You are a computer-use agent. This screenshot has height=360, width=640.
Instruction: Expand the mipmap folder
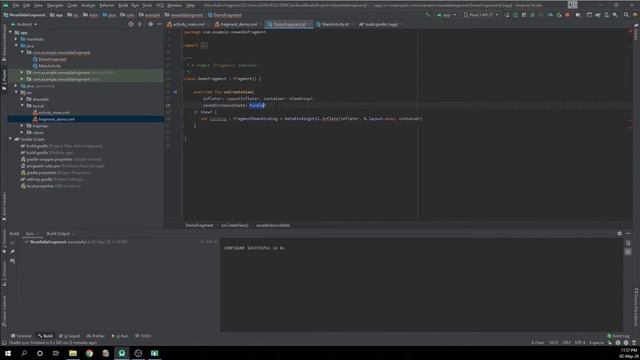tap(22, 126)
